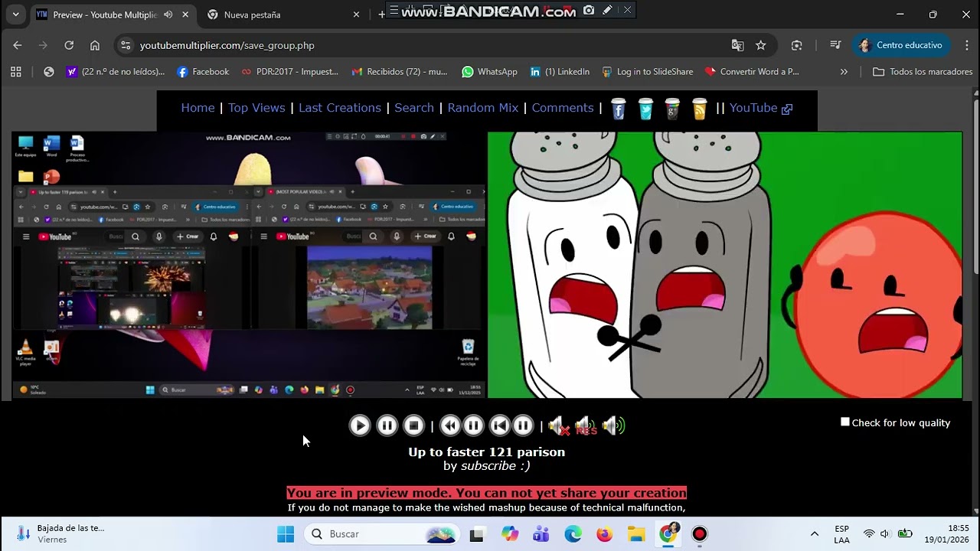The width and height of the screenshot is (980, 551).
Task: Open the PDR:2017 - Impuest... bookmark
Action: (289, 72)
